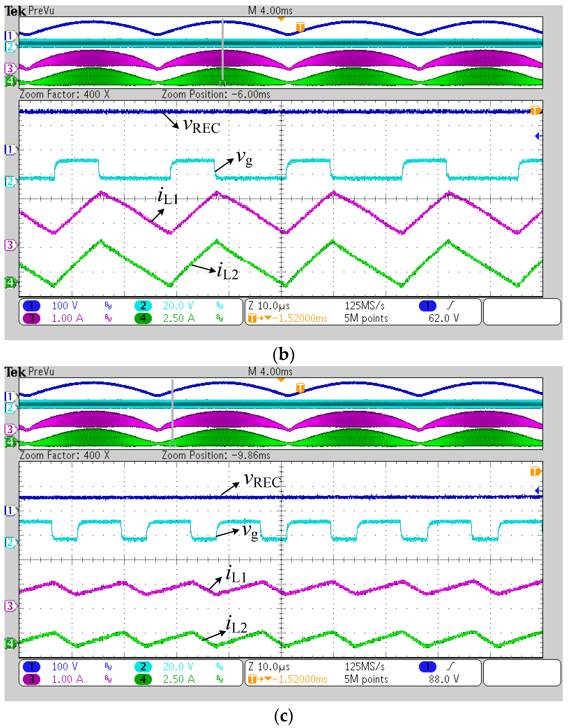Screen dimensions: 568x728
Task: Click 'Zoom Position: −6.00ms' readout
Action: [x=216, y=94]
